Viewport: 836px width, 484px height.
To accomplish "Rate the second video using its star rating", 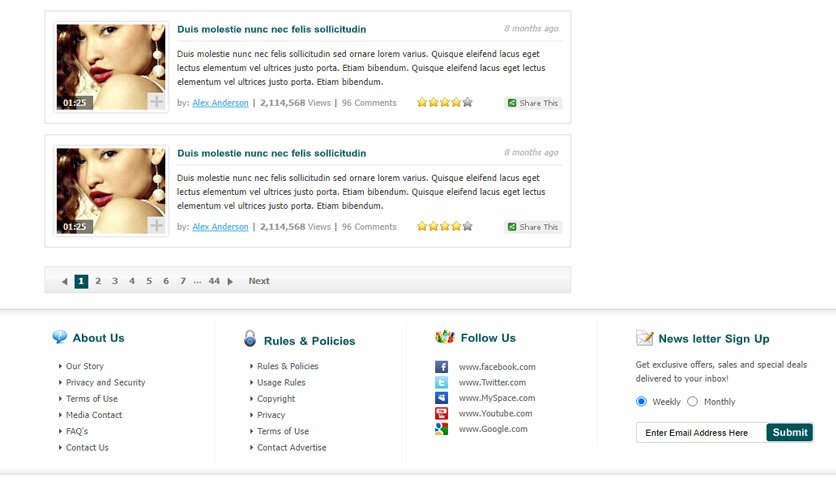I will (x=445, y=226).
